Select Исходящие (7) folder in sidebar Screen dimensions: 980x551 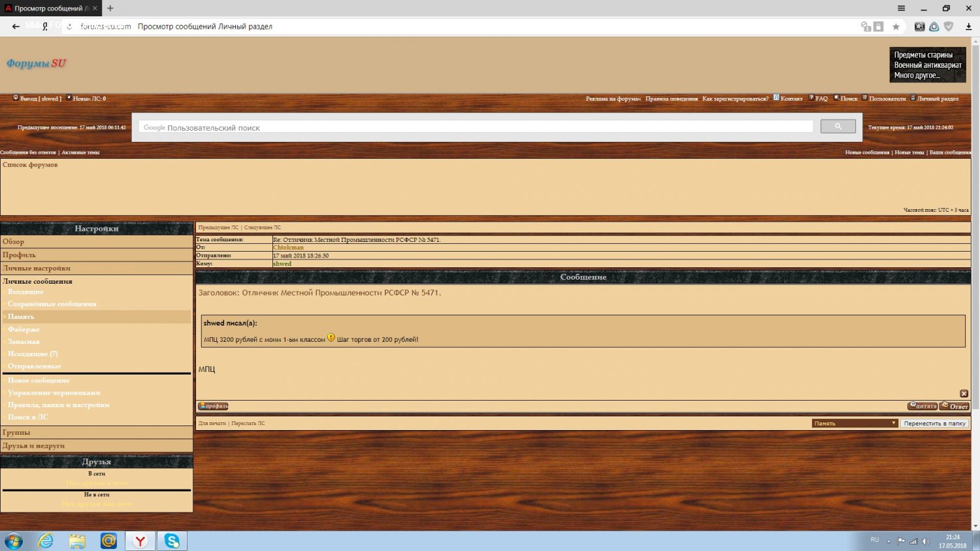(x=33, y=354)
